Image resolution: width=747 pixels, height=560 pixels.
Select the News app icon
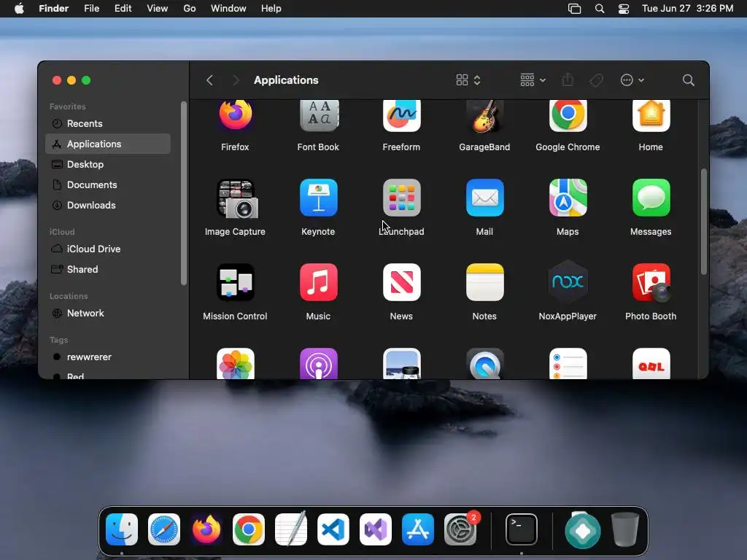[402, 282]
